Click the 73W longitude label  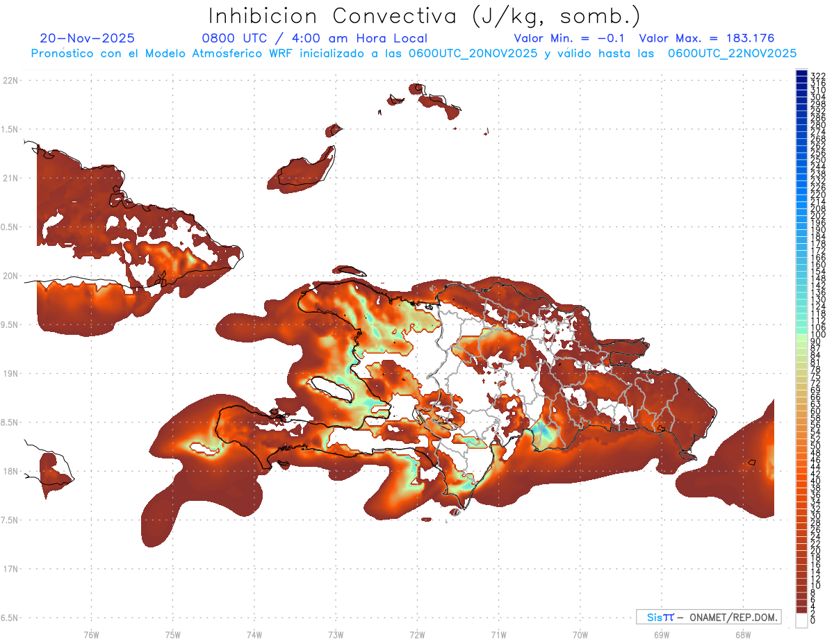coord(336,634)
